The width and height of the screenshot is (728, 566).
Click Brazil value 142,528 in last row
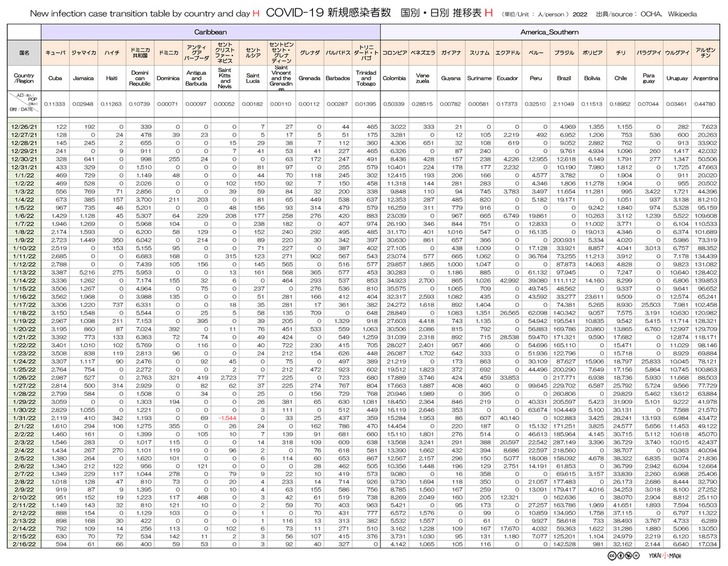coord(565,544)
